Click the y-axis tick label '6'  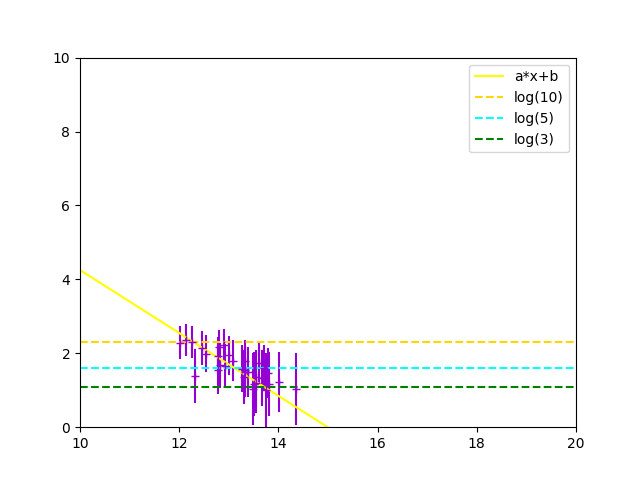click(x=66, y=206)
